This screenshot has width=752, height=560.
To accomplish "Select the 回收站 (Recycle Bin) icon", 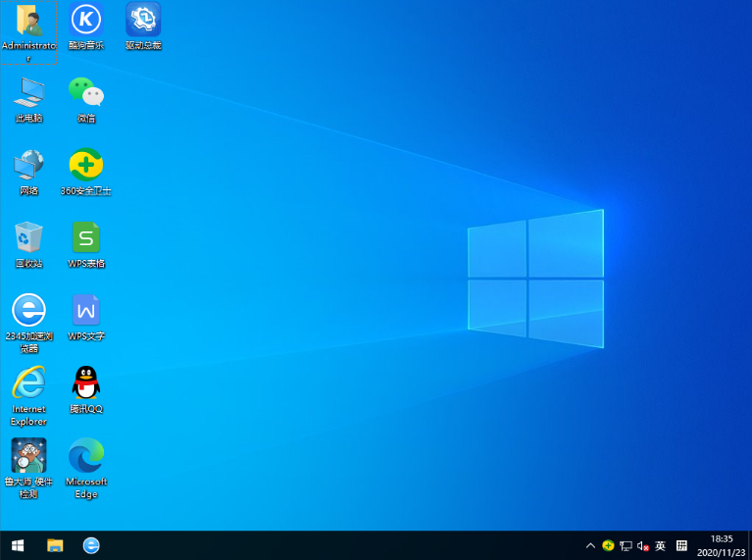I will (28, 237).
